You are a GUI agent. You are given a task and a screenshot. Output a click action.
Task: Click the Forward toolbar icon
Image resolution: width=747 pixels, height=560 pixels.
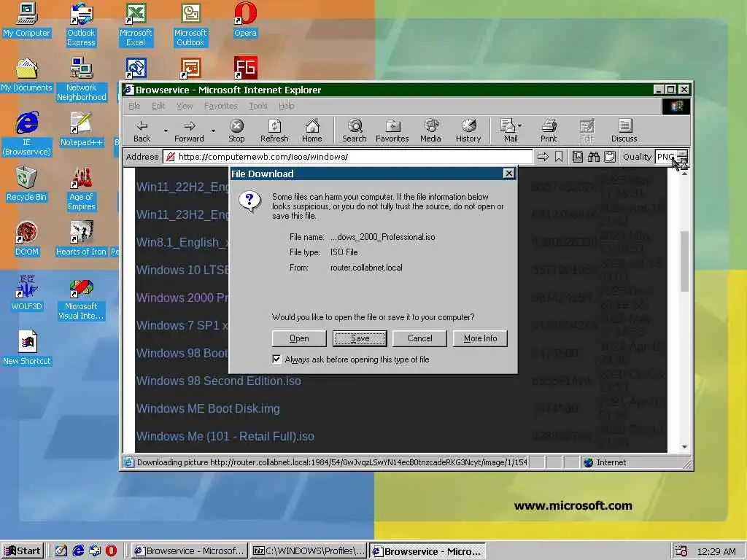(189, 131)
